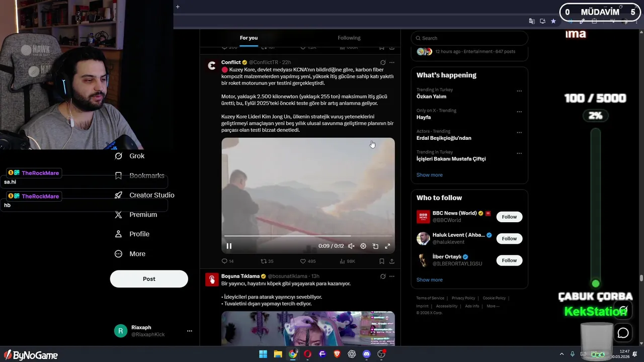Screen dimensions: 644x362
Task: Switch to the Following tab
Action: pos(349,38)
